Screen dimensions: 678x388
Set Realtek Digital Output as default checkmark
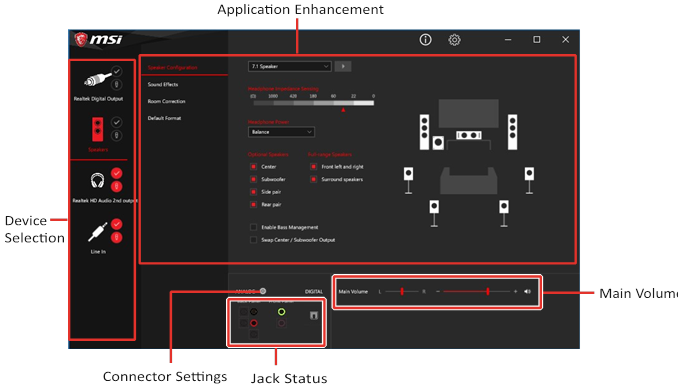coord(117,71)
